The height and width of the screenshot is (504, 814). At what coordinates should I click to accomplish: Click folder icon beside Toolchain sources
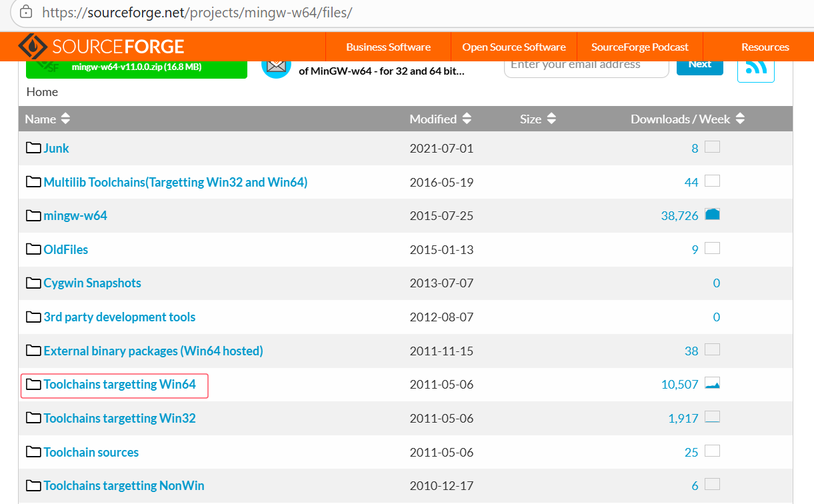33,452
